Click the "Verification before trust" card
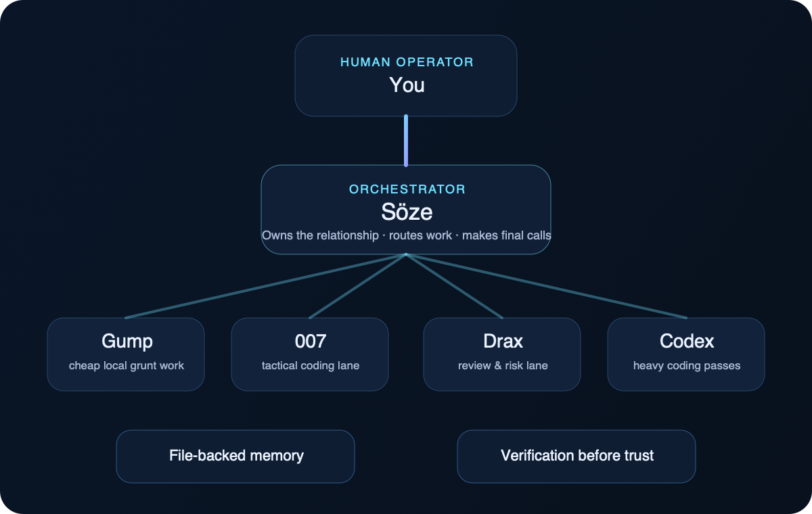The image size is (812, 514). [577, 456]
